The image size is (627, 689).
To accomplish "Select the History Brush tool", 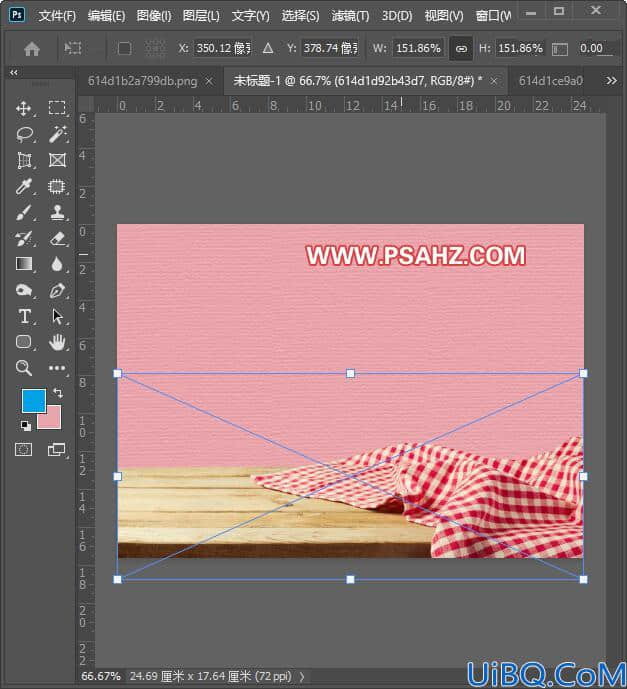I will pos(24,239).
